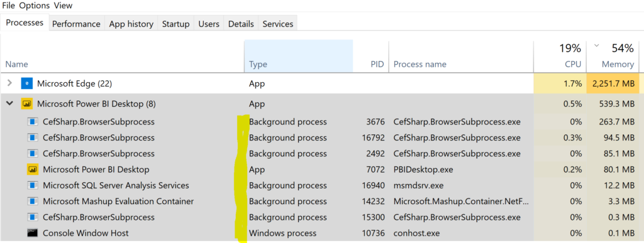Image resolution: width=644 pixels, height=243 pixels.
Task: Select the Console Window Host process name
Action: [86, 233]
